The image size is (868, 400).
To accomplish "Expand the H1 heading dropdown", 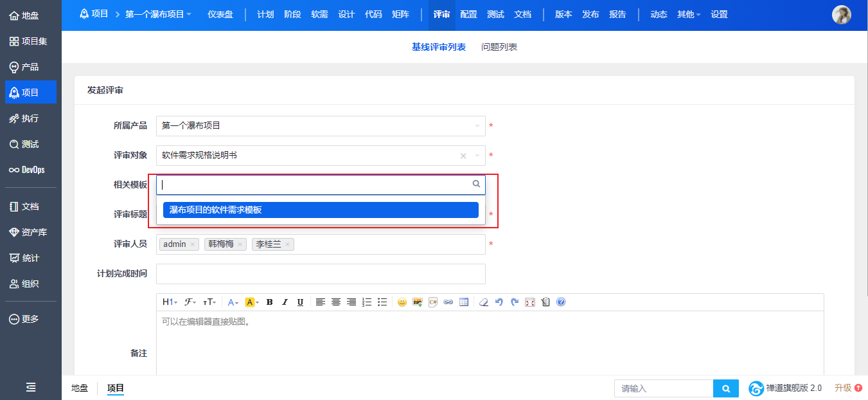I will [170, 302].
